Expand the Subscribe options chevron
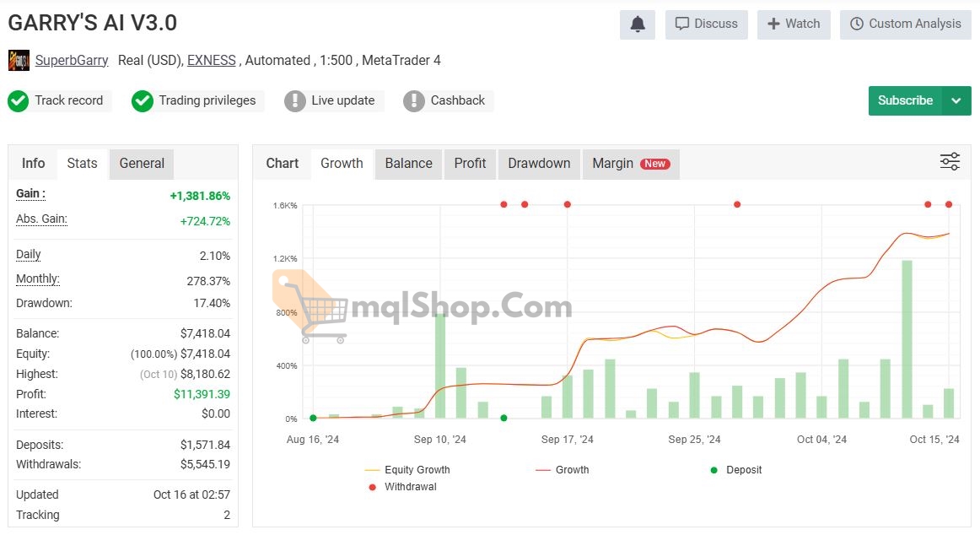 coord(956,100)
